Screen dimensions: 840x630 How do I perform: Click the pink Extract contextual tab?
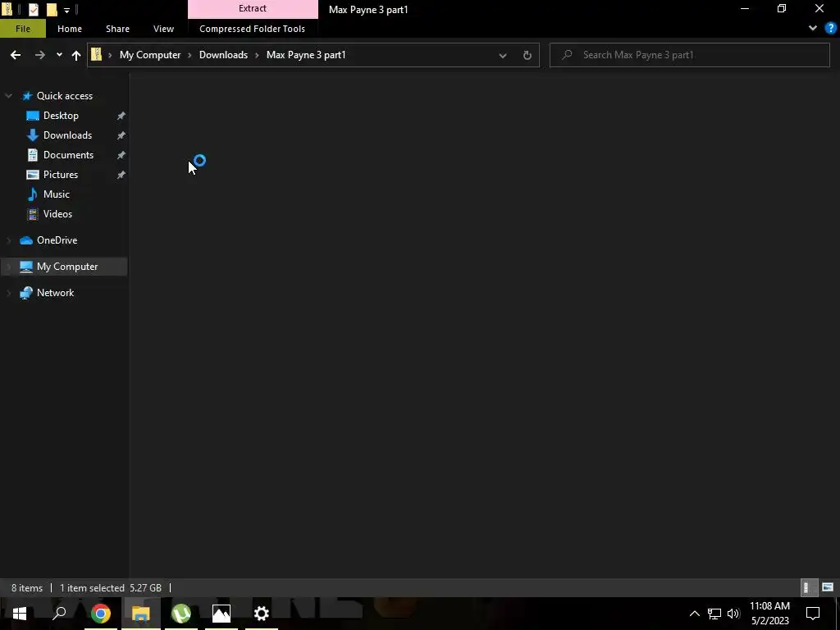coord(253,8)
